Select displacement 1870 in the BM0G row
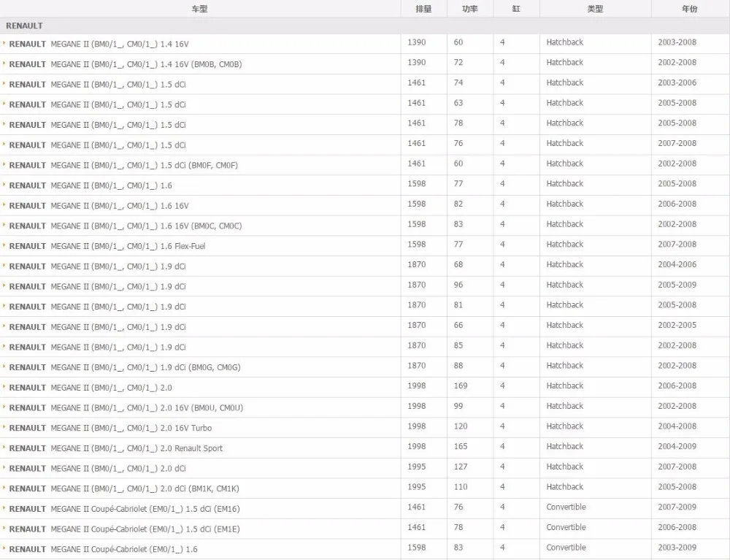This screenshot has height=560, width=730. point(417,366)
